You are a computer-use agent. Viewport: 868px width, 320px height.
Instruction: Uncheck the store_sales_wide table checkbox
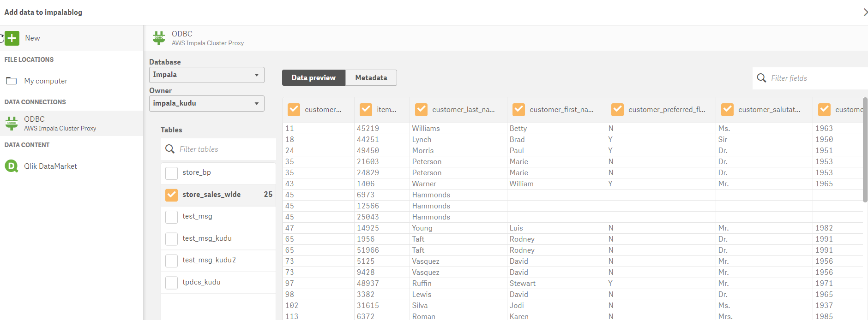point(172,195)
